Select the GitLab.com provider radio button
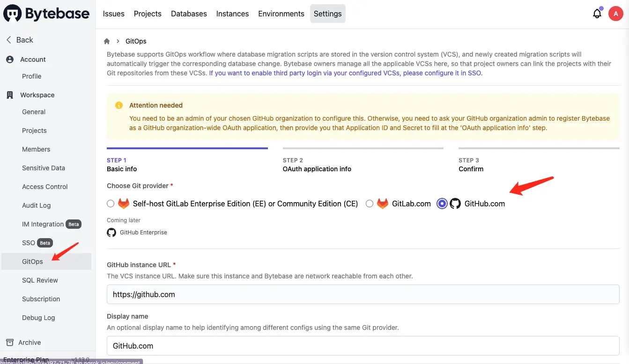629x364 pixels. (x=370, y=204)
